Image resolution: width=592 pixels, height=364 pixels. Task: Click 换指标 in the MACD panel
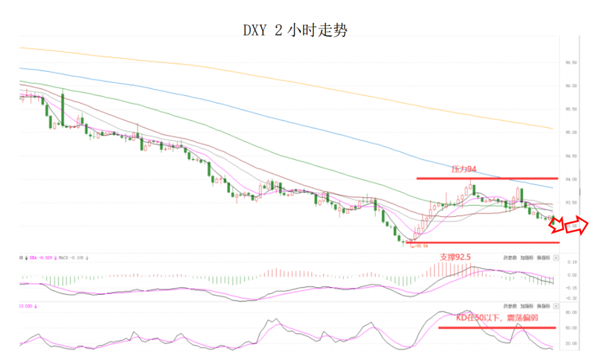(543, 258)
